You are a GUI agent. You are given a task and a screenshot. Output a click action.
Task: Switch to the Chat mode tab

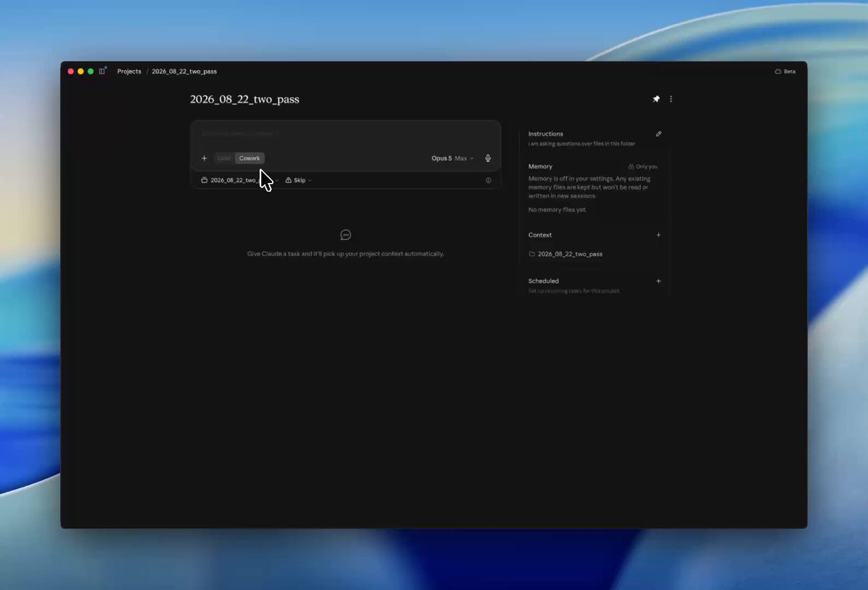tap(224, 158)
